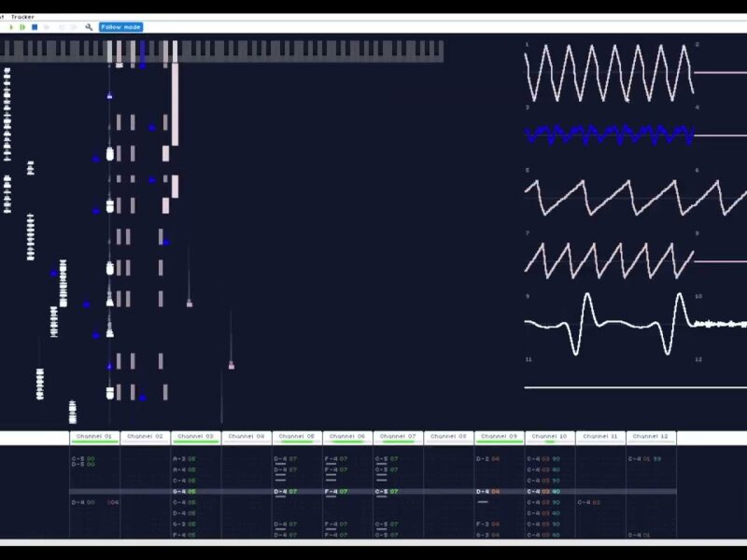Stop playback with the blue square icon
Image resolution: width=747 pixels, height=560 pixels.
[x=35, y=27]
